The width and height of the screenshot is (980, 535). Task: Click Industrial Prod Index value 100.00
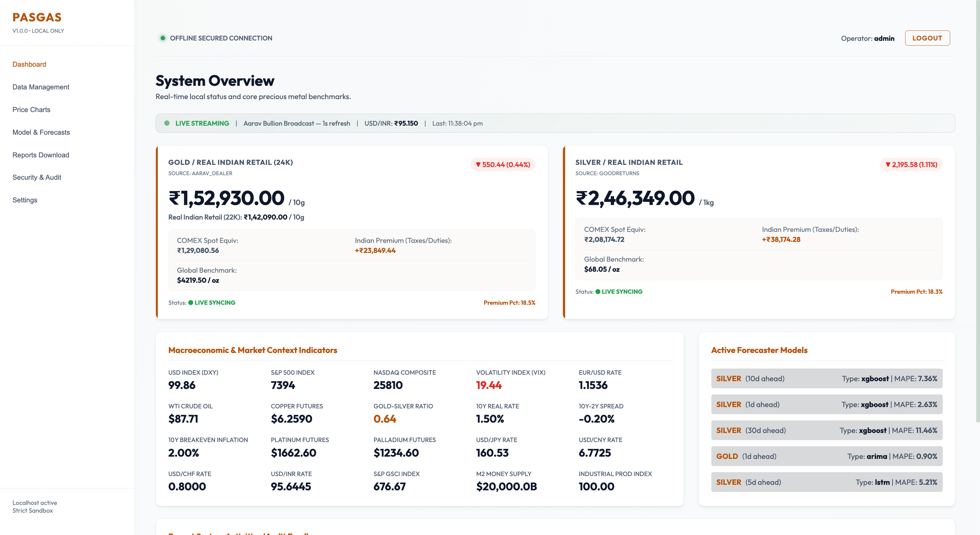(597, 487)
